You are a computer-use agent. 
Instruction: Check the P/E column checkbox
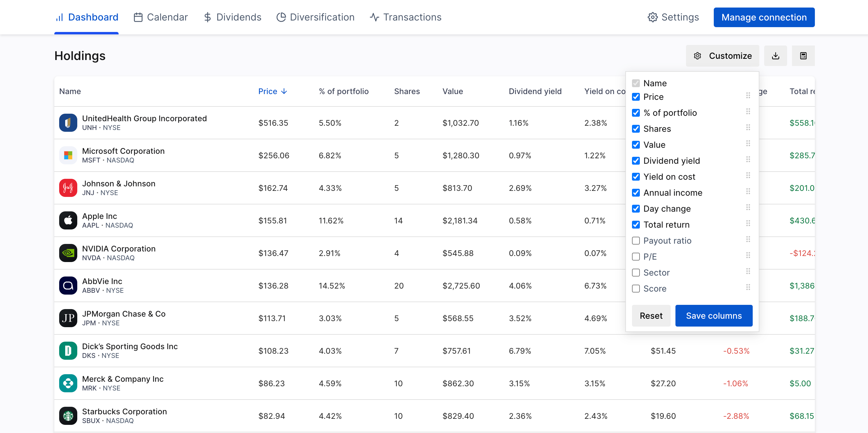[636, 257]
